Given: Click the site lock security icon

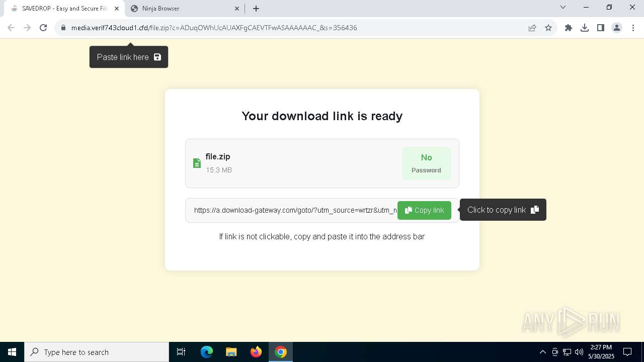Looking at the screenshot, I should coord(63,28).
